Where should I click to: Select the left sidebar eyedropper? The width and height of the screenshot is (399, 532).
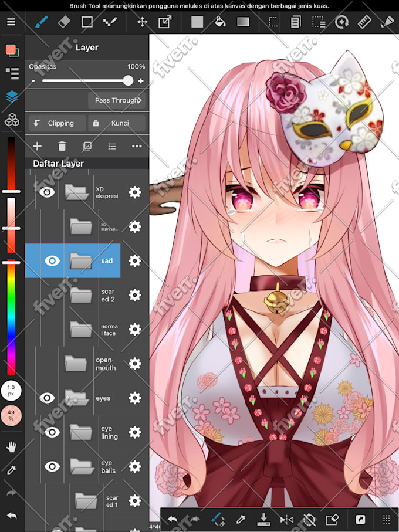click(x=11, y=470)
